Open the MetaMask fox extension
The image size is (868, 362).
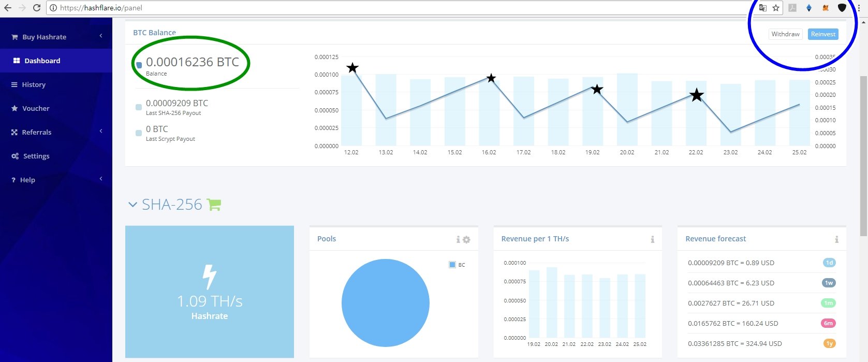pos(826,8)
